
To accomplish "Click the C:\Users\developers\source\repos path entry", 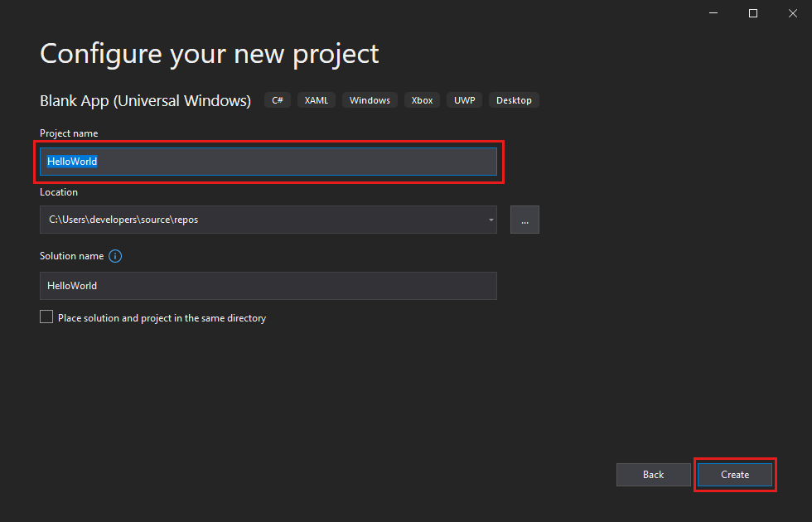I will [x=123, y=219].
